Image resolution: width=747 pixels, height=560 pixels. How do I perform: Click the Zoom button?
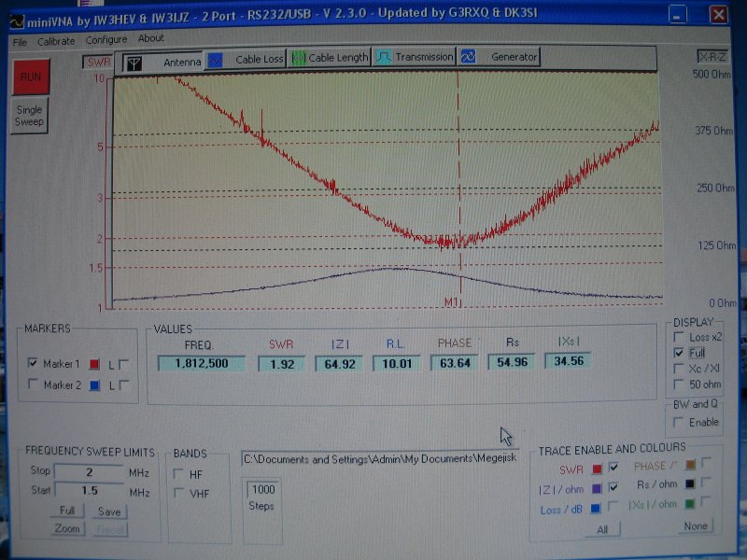coord(66,528)
